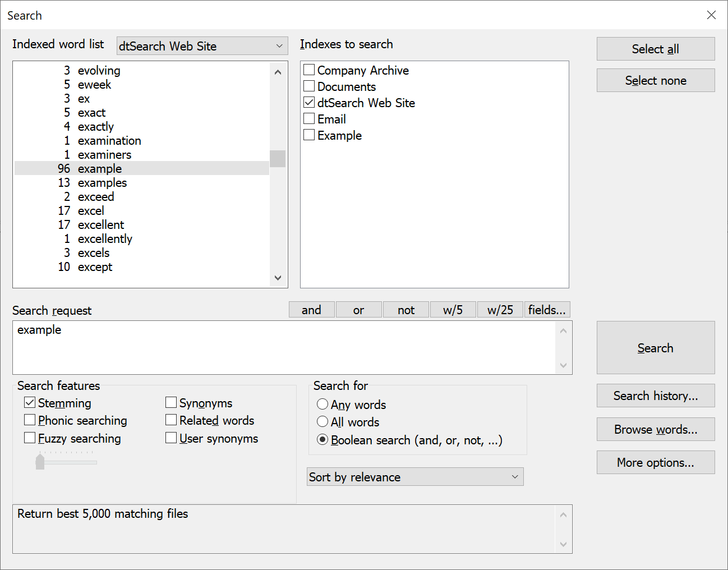728x570 pixels.
Task: Click the Select all button
Action: click(x=656, y=49)
